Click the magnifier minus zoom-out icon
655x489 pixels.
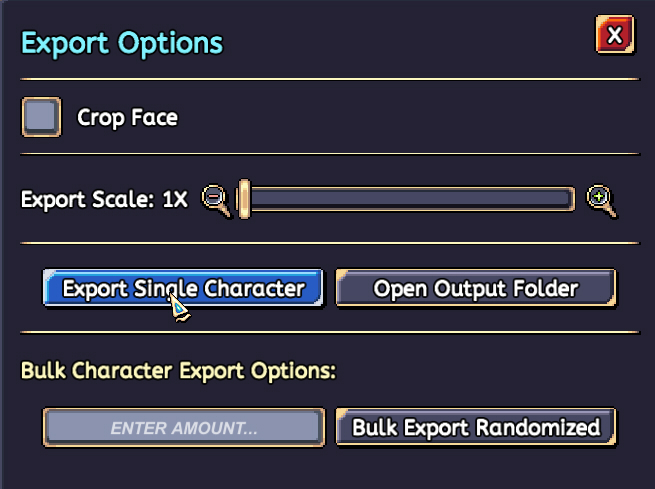coord(214,198)
